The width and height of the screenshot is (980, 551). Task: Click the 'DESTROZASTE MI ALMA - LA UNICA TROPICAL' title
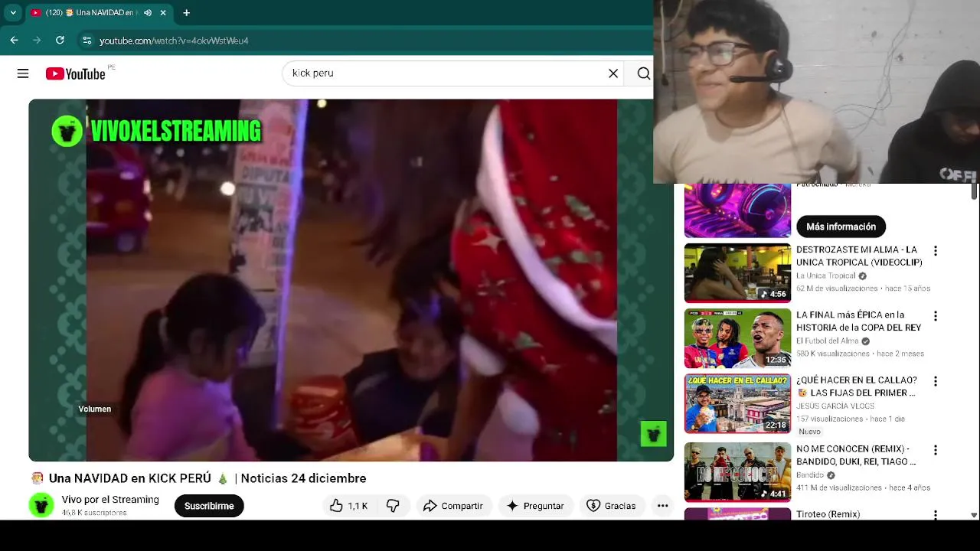859,256
